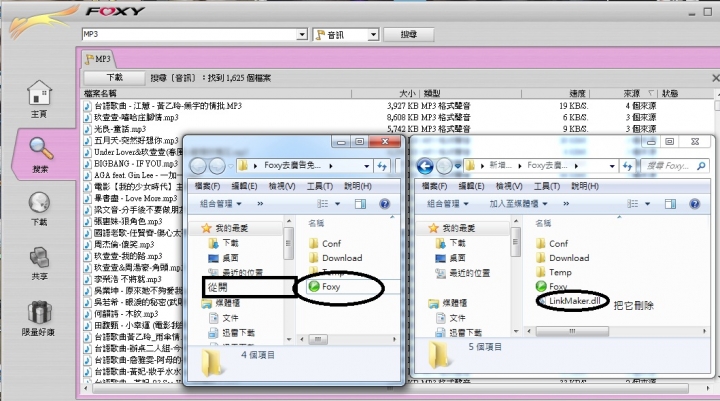Toggle preview pane in right Explorer window
This screenshot has height=401, width=720.
pyautogui.click(x=670, y=203)
